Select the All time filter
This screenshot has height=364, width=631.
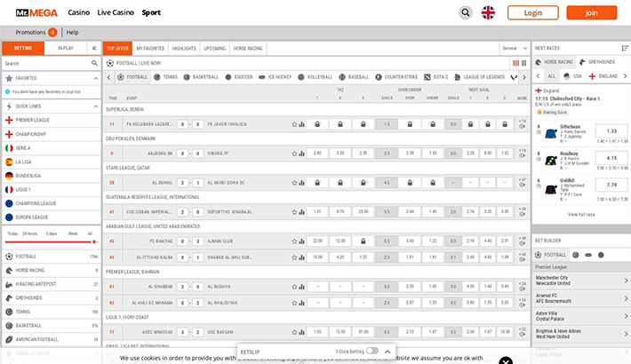pyautogui.click(x=90, y=233)
